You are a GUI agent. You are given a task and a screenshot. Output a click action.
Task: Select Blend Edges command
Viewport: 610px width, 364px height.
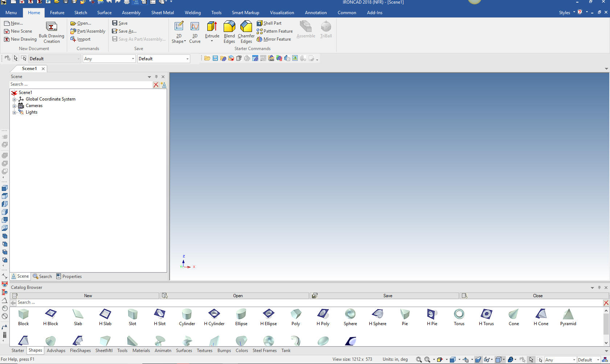[229, 32]
